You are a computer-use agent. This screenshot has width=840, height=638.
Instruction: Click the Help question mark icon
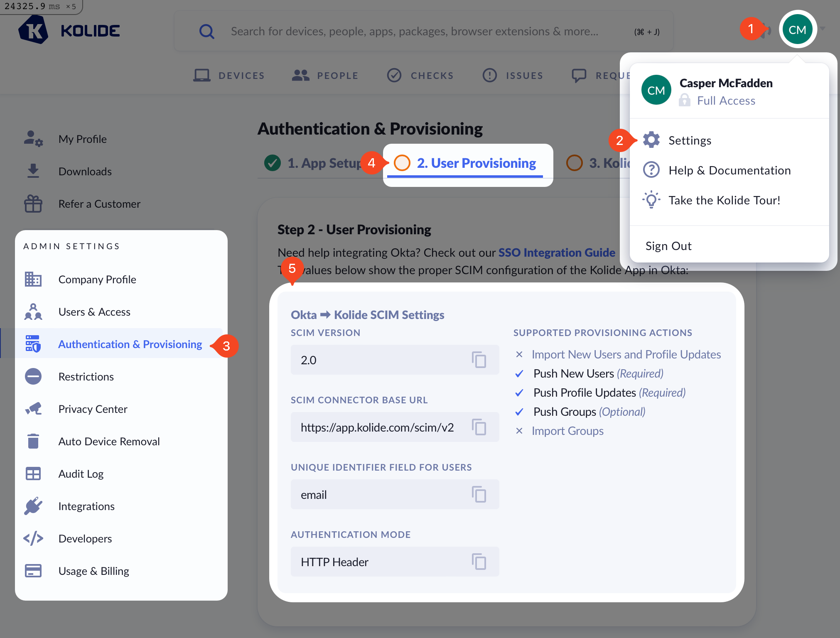(x=651, y=170)
